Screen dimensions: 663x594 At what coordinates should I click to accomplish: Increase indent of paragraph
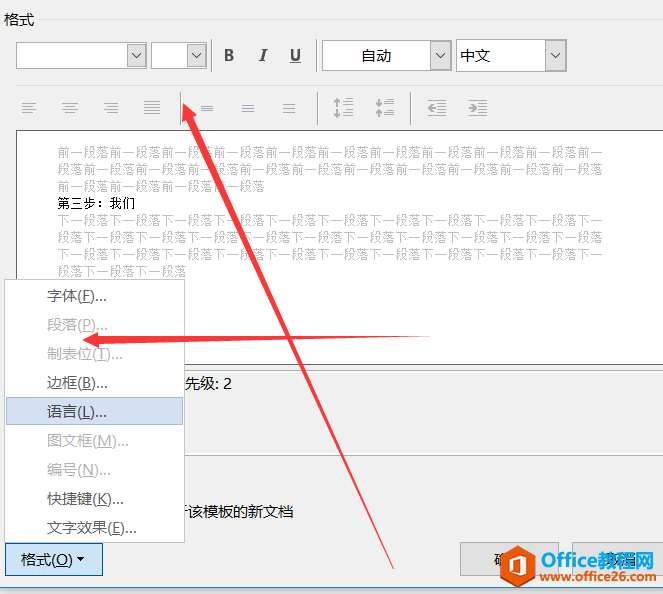tap(478, 108)
